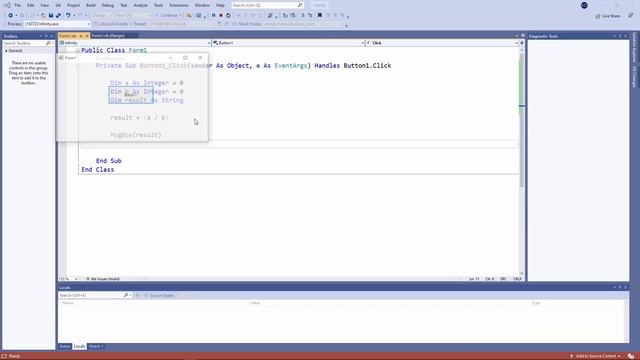Click the Restart debugging icon

(x=228, y=15)
